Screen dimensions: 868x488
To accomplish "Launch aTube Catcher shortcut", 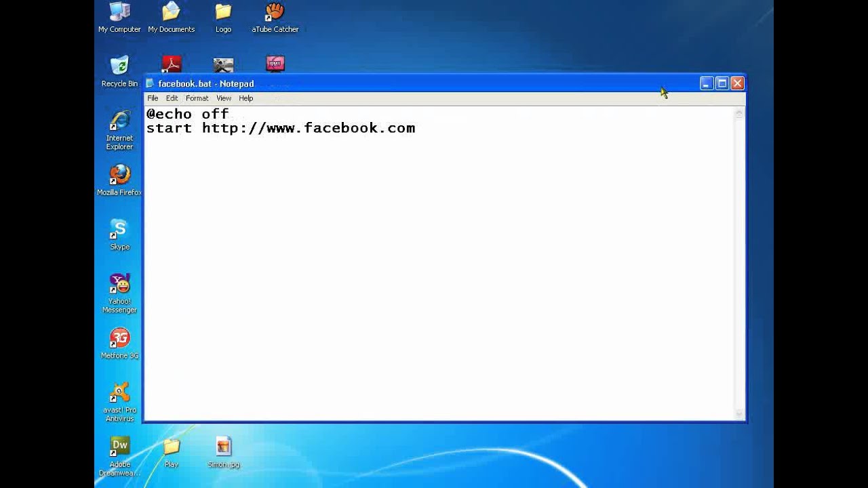I will click(275, 18).
